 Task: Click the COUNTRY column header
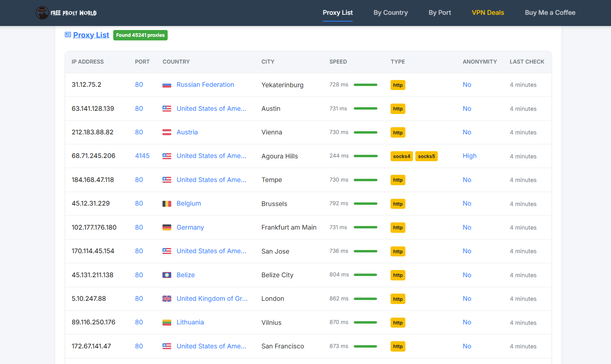(x=176, y=62)
